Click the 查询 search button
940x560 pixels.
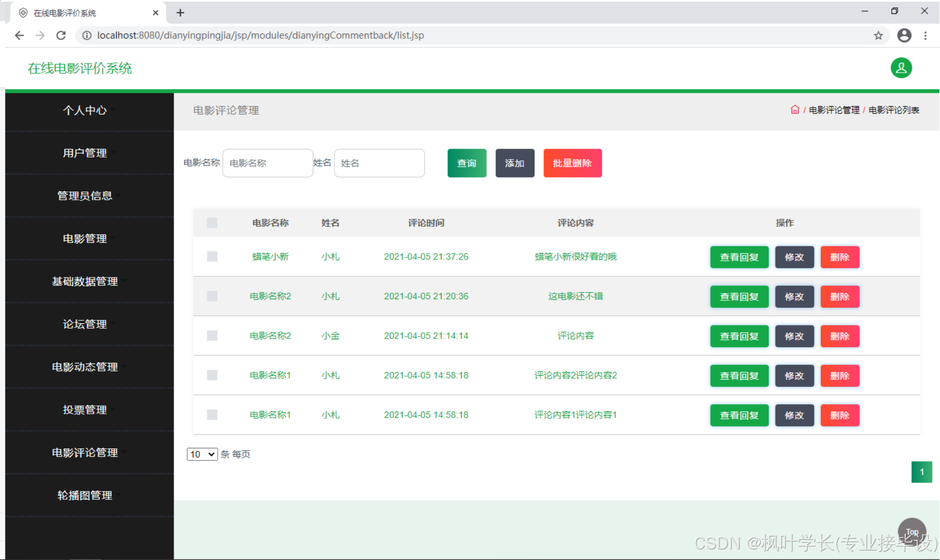(x=467, y=163)
